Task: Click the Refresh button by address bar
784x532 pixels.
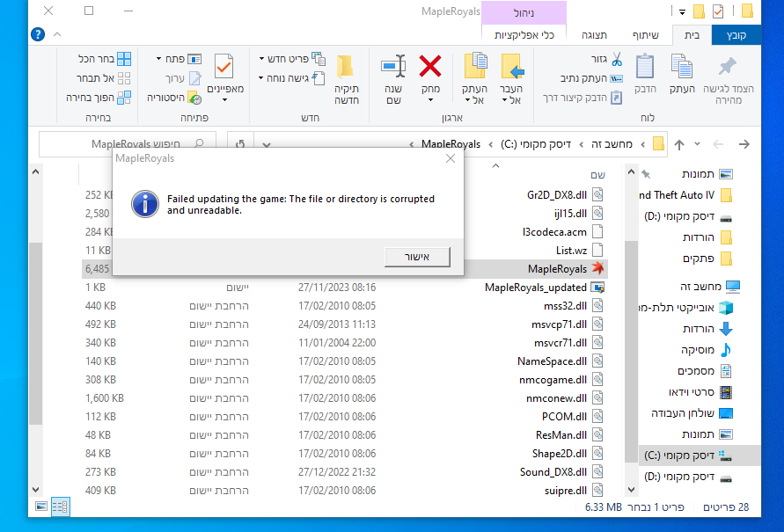Action: click(240, 144)
